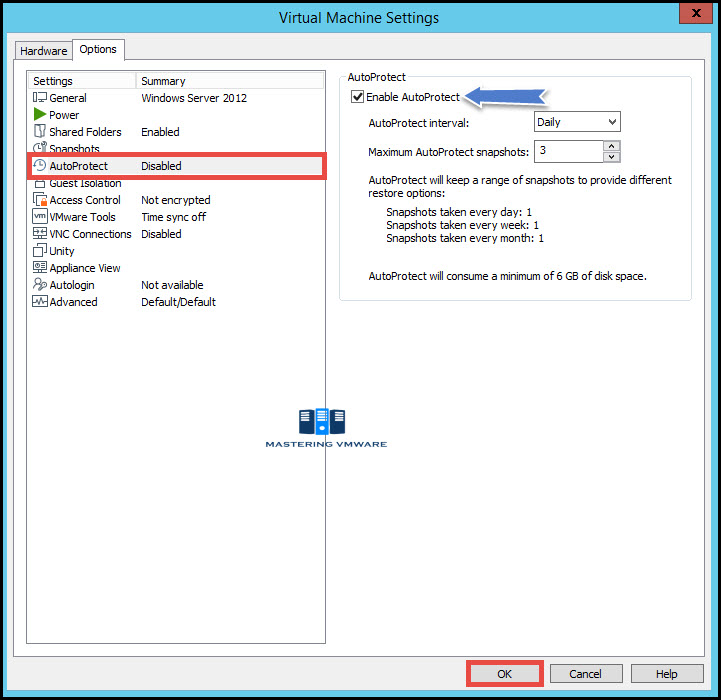Viewport: 721px width, 700px height.
Task: Toggle the Enable AutoProtect checkbox
Action: click(x=357, y=97)
